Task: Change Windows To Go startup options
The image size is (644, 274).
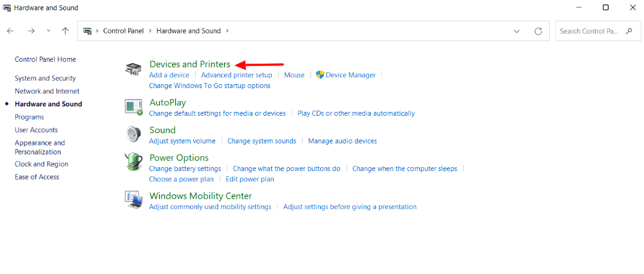Action: pyautogui.click(x=210, y=86)
